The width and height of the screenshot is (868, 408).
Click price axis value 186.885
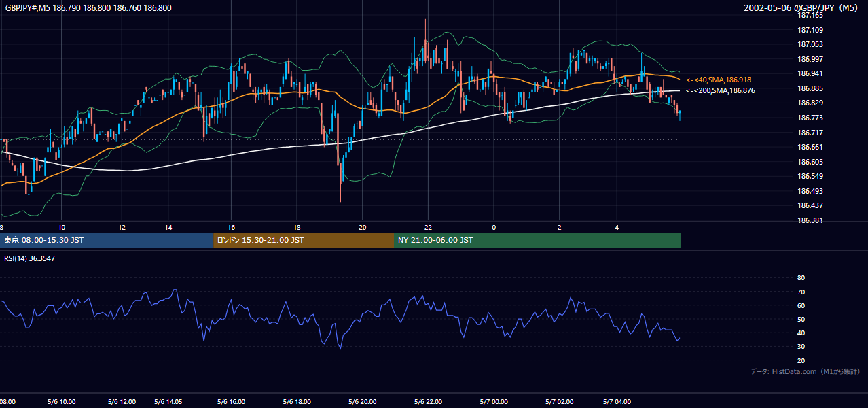coord(810,88)
